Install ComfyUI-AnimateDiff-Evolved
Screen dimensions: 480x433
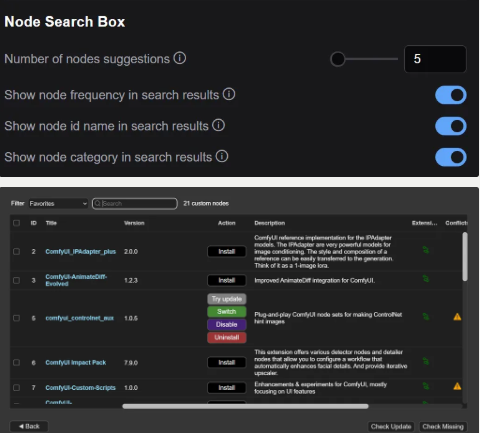[x=227, y=280]
